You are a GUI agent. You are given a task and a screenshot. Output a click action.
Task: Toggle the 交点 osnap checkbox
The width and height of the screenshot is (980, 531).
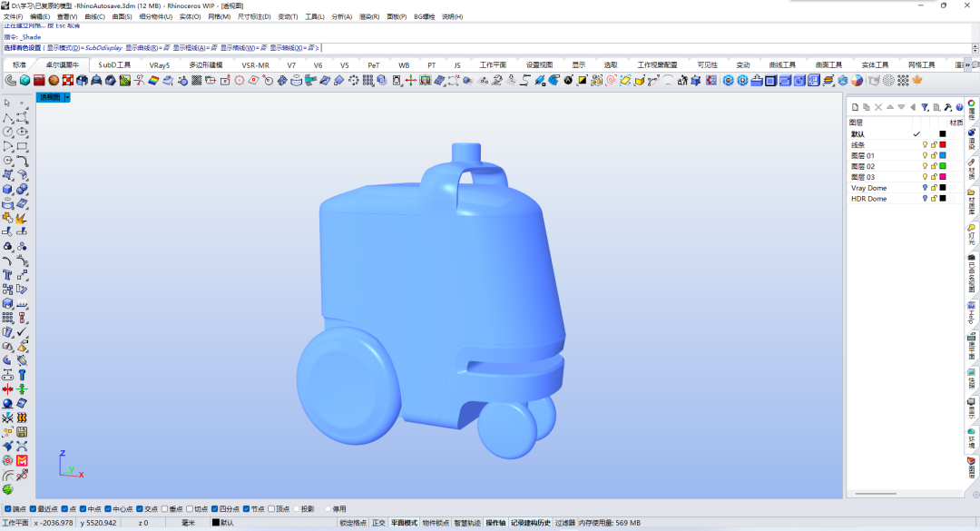pos(140,509)
